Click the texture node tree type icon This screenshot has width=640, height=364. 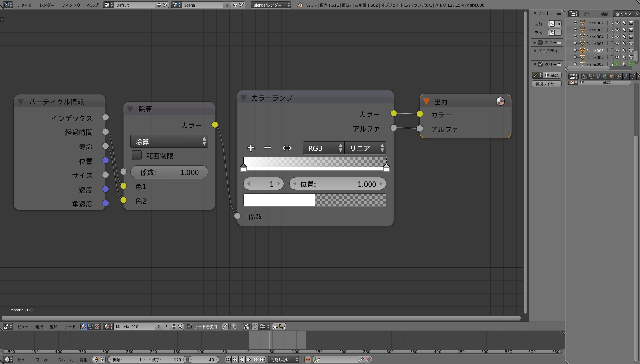[x=97, y=326]
